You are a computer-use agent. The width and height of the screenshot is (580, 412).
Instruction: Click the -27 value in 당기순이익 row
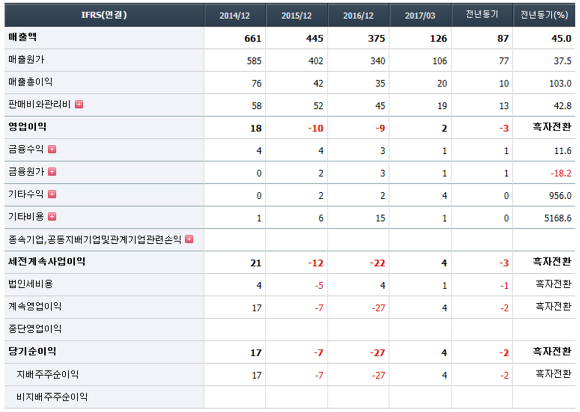(x=378, y=353)
